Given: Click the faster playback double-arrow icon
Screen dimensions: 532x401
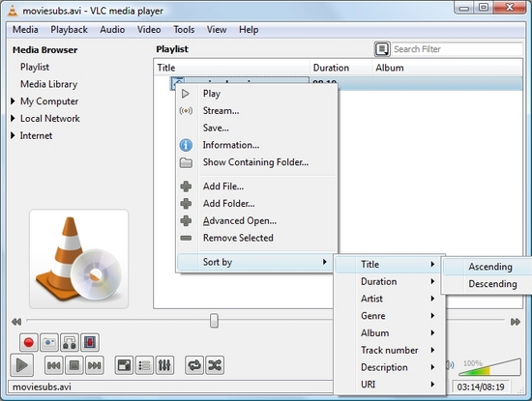Looking at the screenshot, I should pos(516,322).
